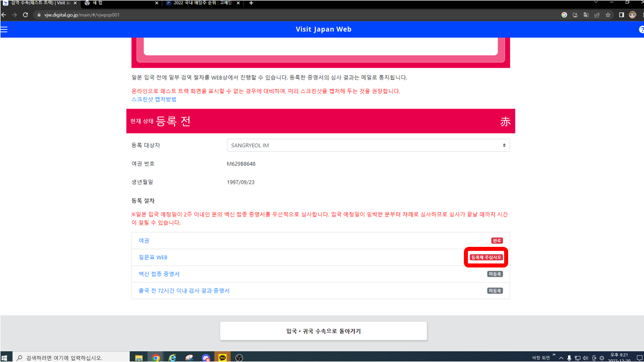Image resolution: width=644 pixels, height=362 pixels.
Task: Go back with browser back arrow
Action: 4,15
